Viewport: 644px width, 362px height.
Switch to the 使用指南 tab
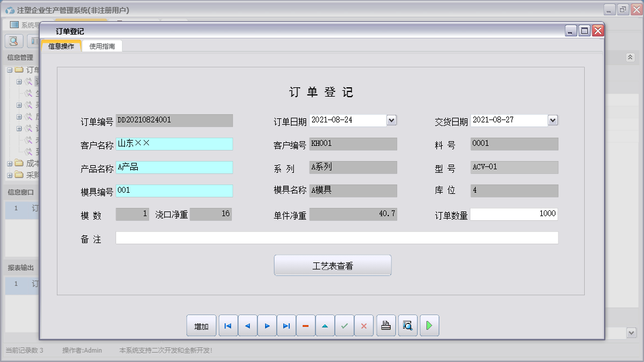coord(102,45)
